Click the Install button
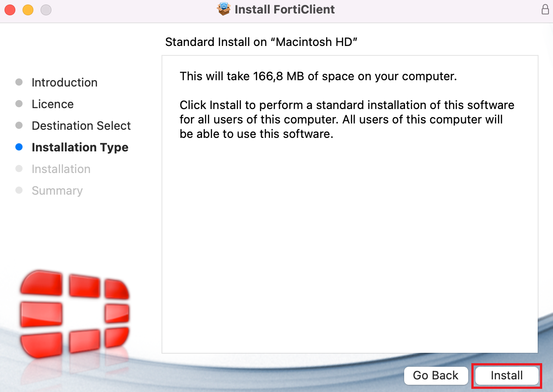Screen dimensions: 553x392 507,375
